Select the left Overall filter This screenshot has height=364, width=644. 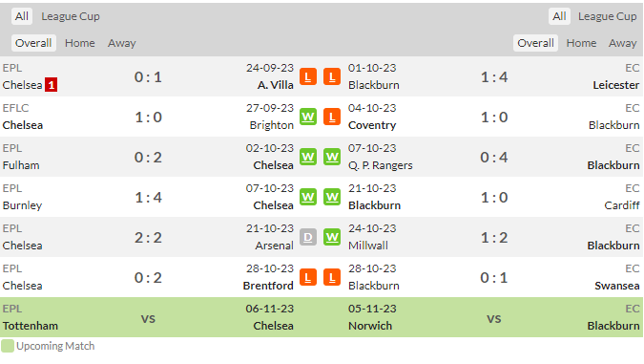pos(33,43)
